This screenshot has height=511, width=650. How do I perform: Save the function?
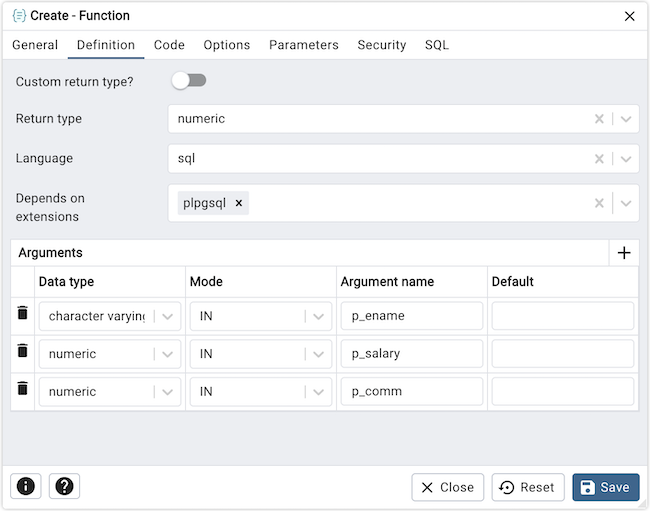point(605,487)
